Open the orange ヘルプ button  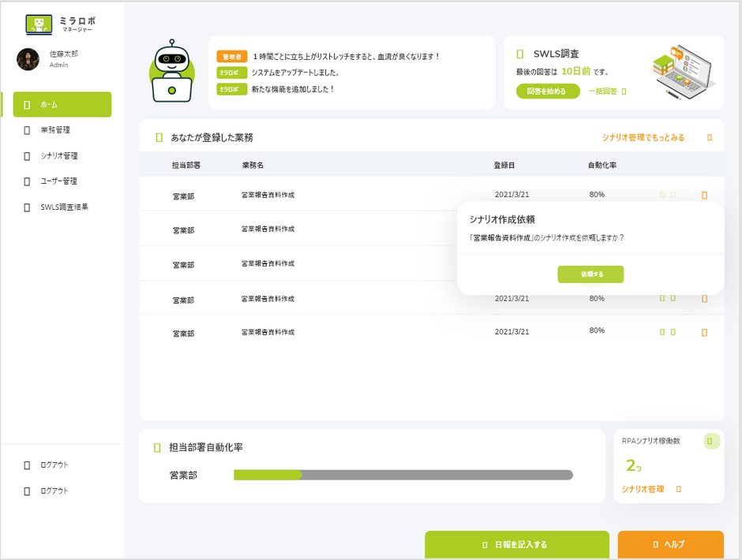point(670,544)
